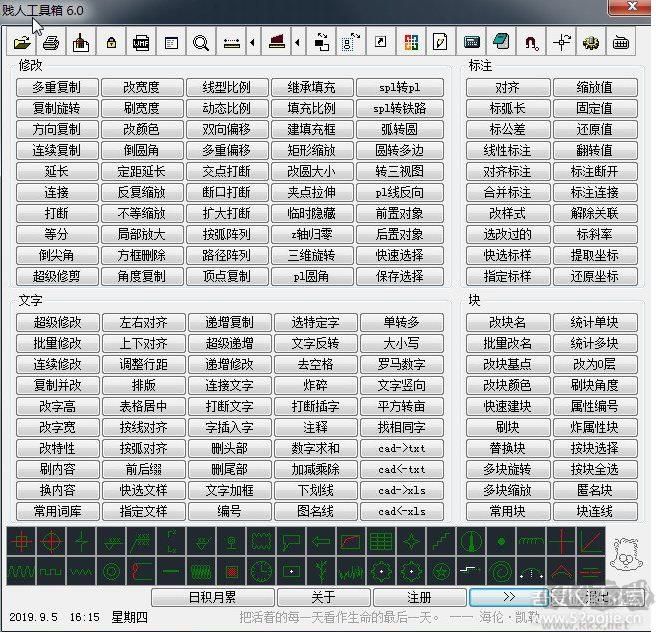Click the red magnet icon
Viewport: 656px width, 632px height.
pyautogui.click(x=532, y=43)
